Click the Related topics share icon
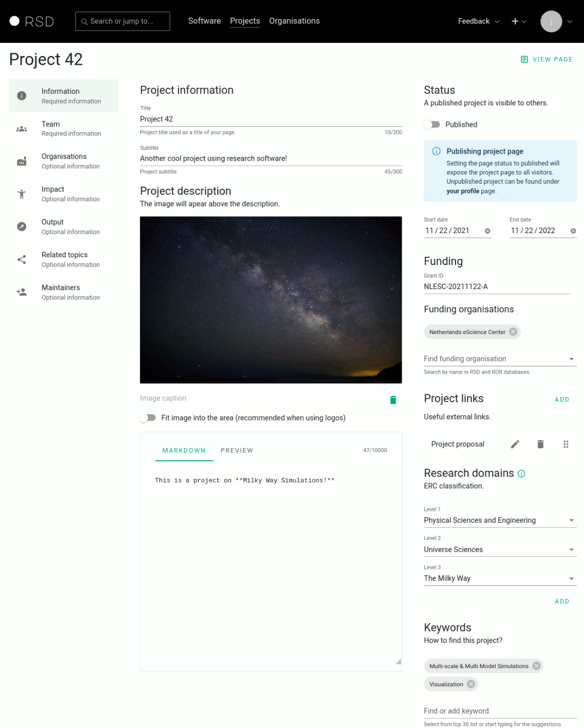584x728 pixels. tap(22, 259)
